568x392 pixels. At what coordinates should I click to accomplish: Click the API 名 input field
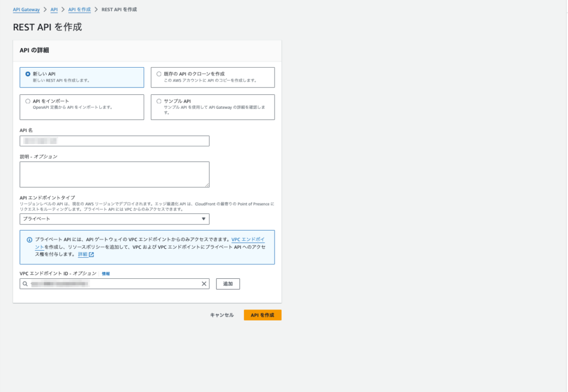point(114,140)
